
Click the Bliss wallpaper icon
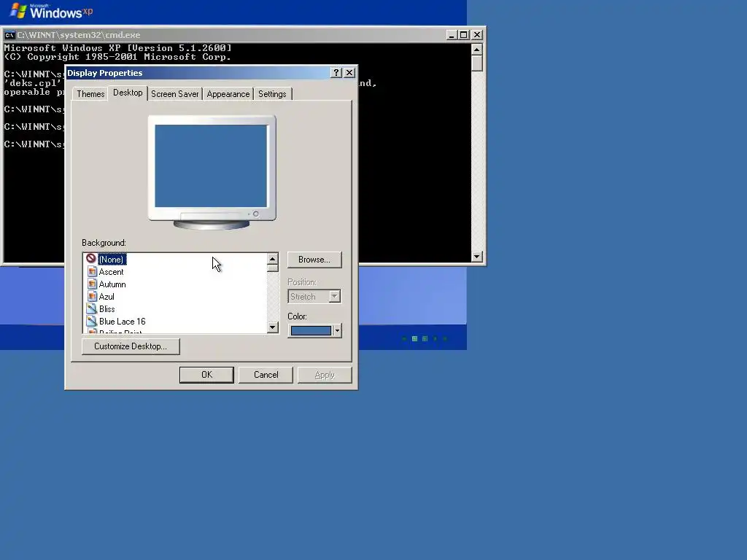click(91, 308)
